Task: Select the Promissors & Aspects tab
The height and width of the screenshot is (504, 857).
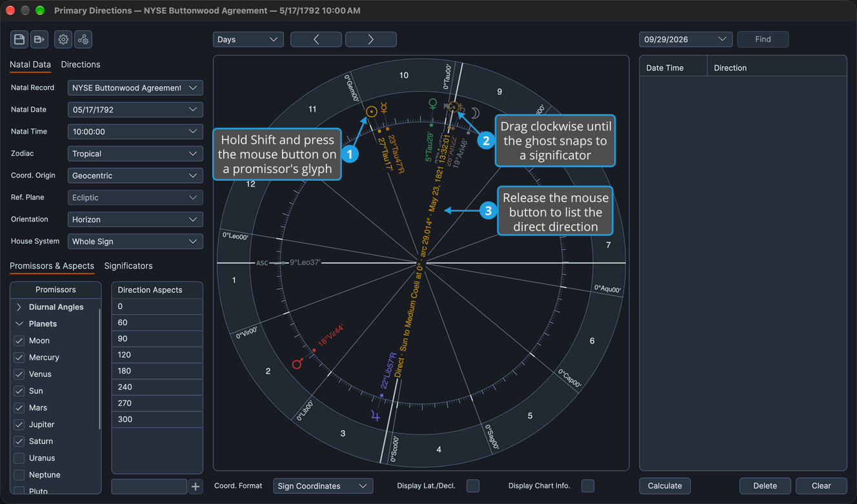Action: [x=52, y=266]
